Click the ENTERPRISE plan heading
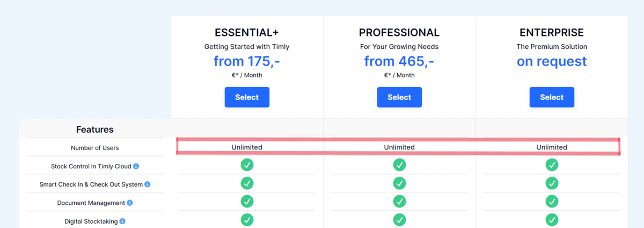 coord(552,33)
